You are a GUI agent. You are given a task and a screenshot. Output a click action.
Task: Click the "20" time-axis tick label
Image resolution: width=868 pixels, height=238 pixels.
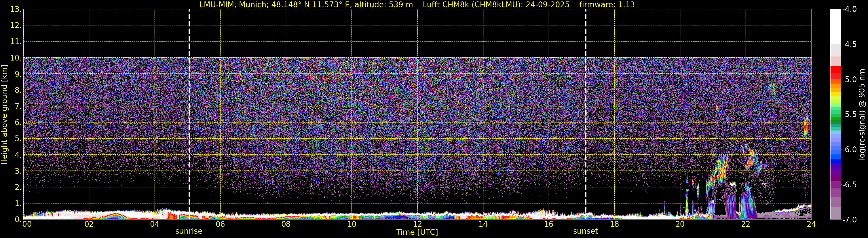680,224
